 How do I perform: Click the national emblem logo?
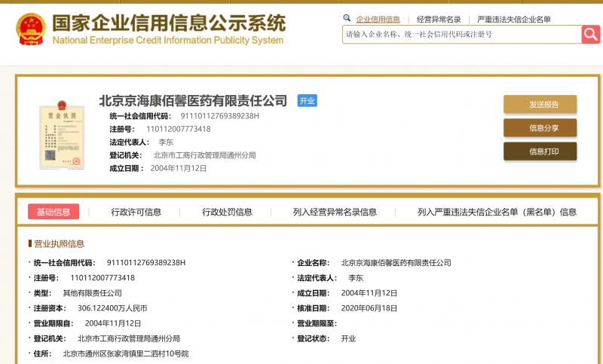pyautogui.click(x=31, y=29)
